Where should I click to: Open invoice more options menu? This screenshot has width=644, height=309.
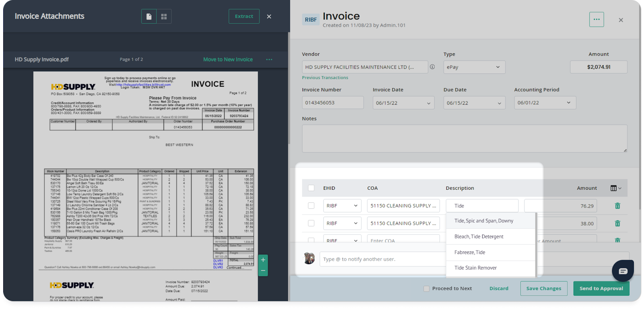(x=596, y=19)
